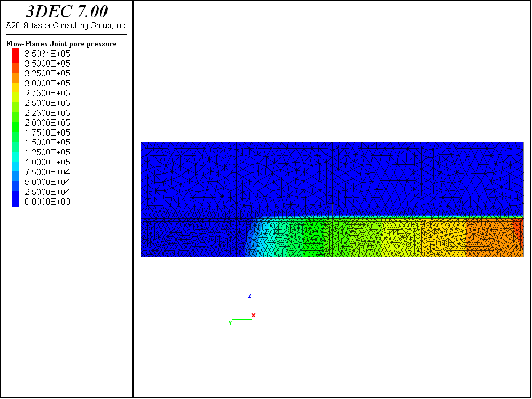
Task: Click the 3DEC 7.00 title text
Action: pos(67,11)
